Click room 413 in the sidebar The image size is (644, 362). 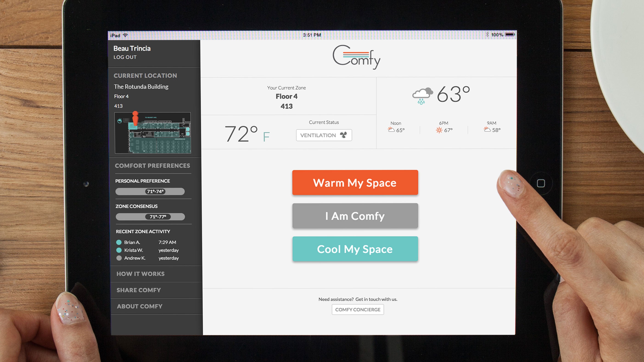pyautogui.click(x=118, y=106)
